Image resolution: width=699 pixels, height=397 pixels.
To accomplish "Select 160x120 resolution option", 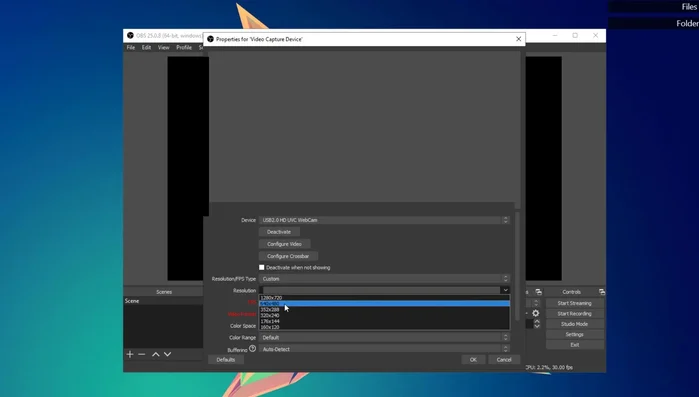I will (384, 327).
